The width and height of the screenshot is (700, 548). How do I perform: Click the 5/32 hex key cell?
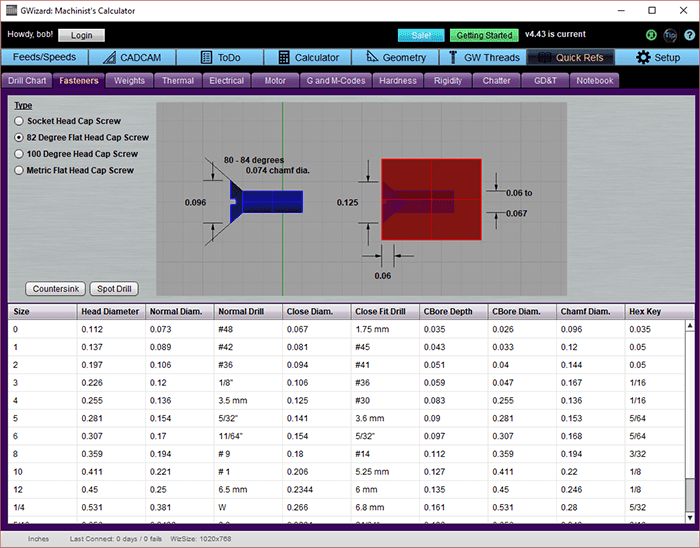(655, 507)
